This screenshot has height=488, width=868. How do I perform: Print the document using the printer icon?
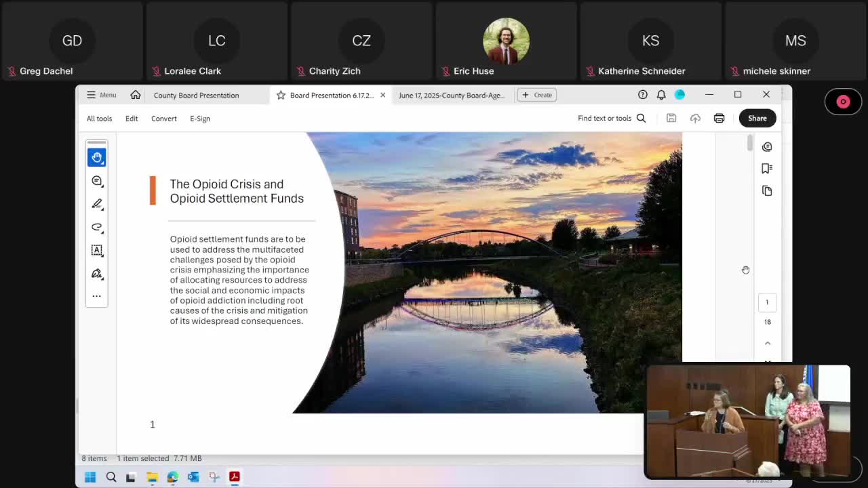click(x=719, y=119)
